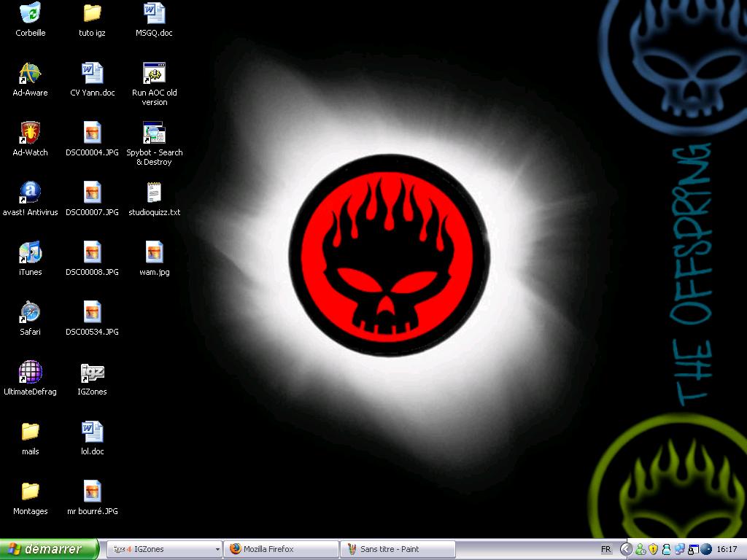This screenshot has height=560, width=747.
Task: Select the iTunes shortcut icon
Action: click(30, 258)
